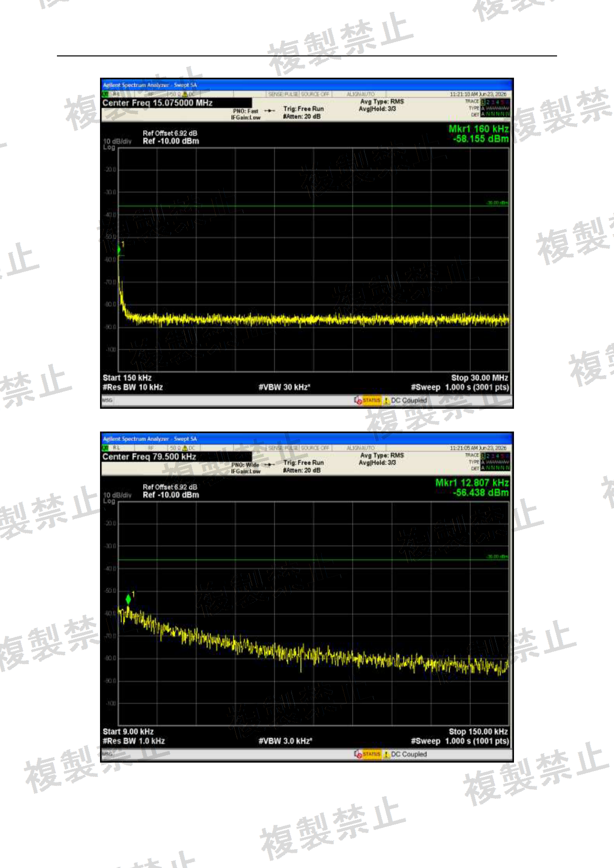Click the DC Coupled warning in the 79.500 kHz screen
The image size is (614, 868).
[405, 754]
